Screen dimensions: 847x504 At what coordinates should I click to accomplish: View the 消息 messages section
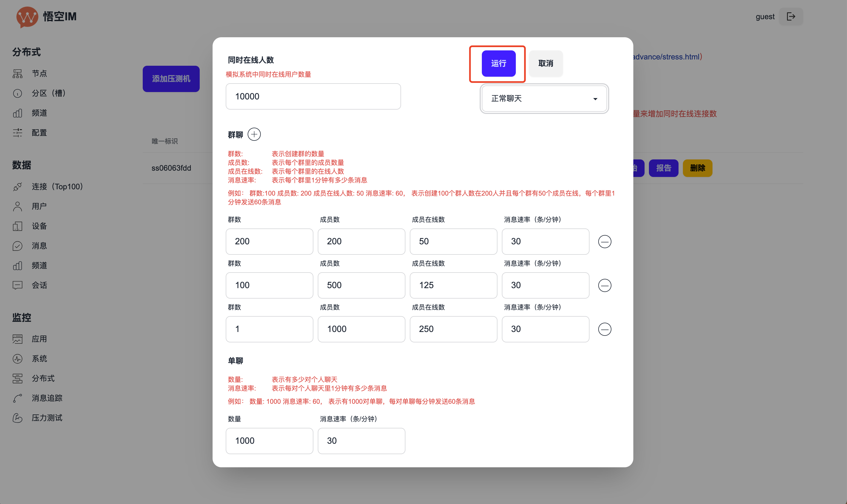[x=39, y=245]
